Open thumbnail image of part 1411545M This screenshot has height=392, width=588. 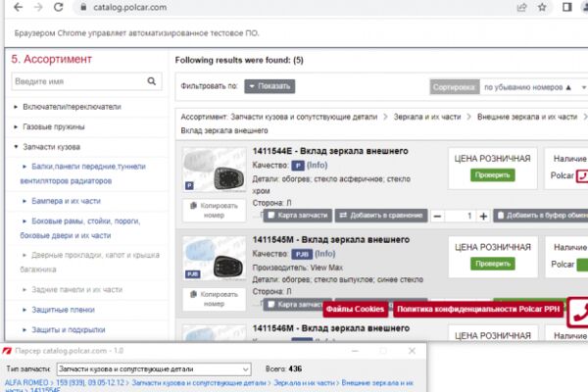[x=214, y=259]
